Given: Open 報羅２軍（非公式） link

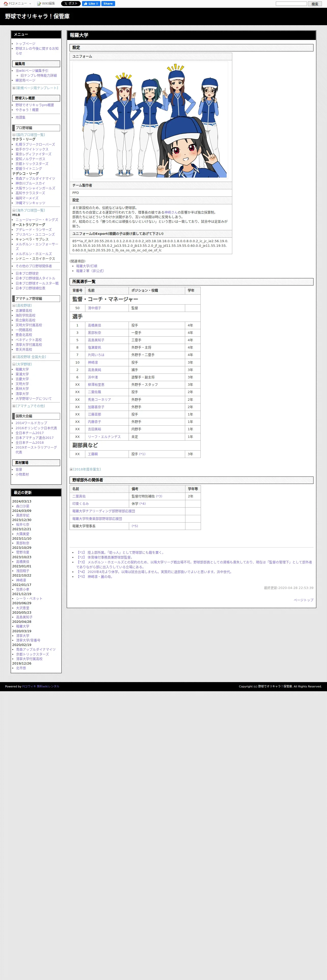Looking at the screenshot, I should pos(91,271).
